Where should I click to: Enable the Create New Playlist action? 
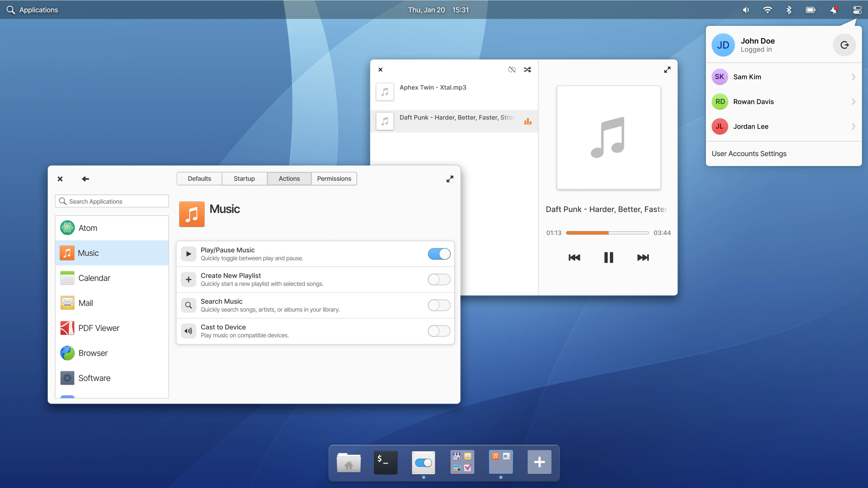[439, 279]
